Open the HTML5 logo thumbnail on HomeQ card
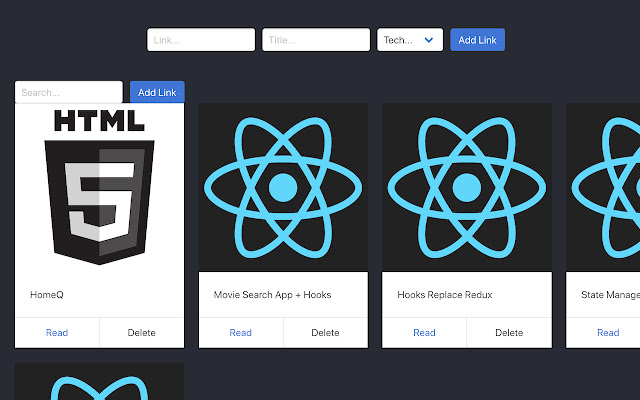 coord(99,187)
